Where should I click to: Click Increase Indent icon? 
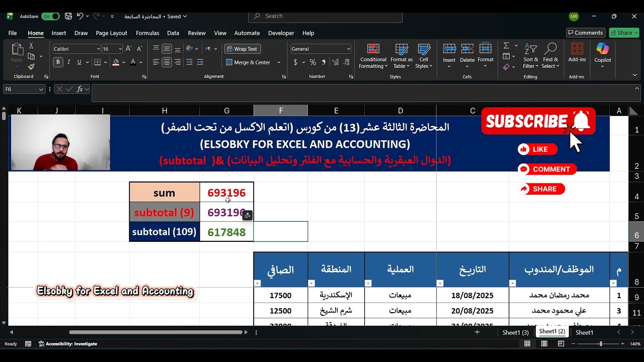click(x=201, y=62)
